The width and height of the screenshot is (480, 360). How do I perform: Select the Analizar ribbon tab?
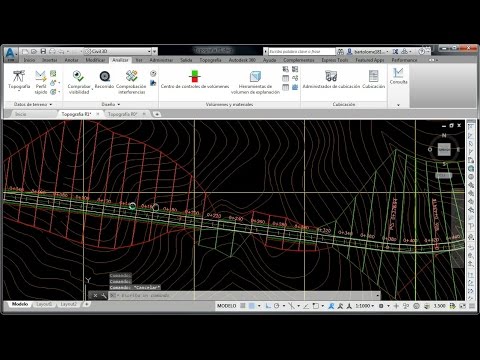point(120,60)
